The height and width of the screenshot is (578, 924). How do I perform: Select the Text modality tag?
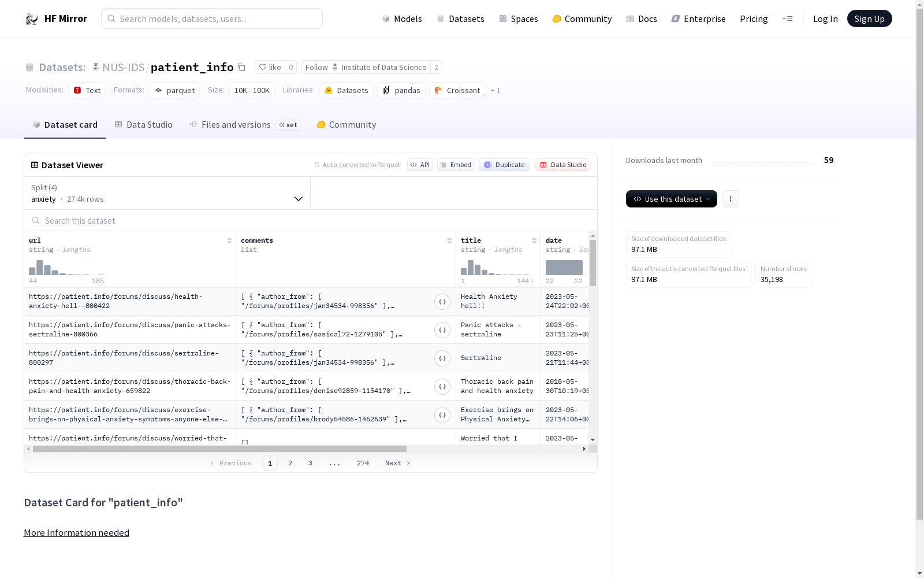[x=87, y=90]
